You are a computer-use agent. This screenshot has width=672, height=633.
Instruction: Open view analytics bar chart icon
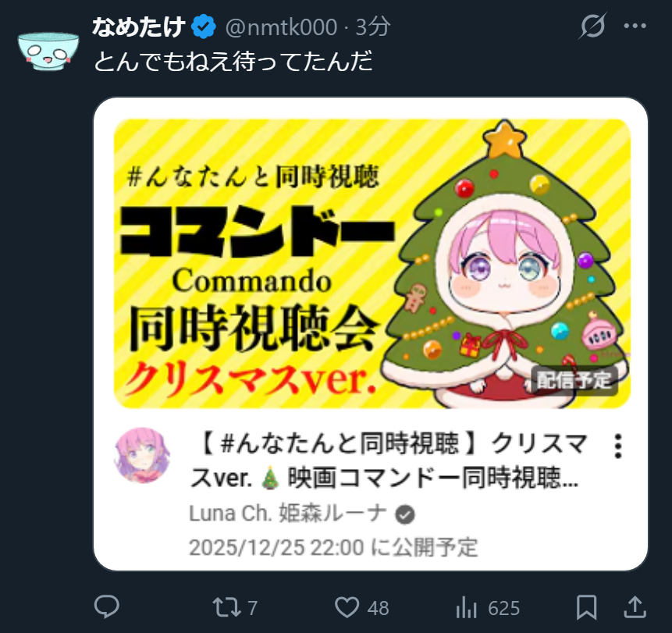click(x=466, y=607)
